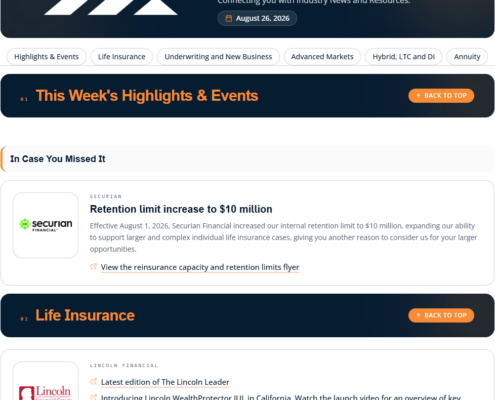Image resolution: width=495 pixels, height=400 pixels.
Task: Open the Underwriting and New Business tab
Action: pos(218,57)
